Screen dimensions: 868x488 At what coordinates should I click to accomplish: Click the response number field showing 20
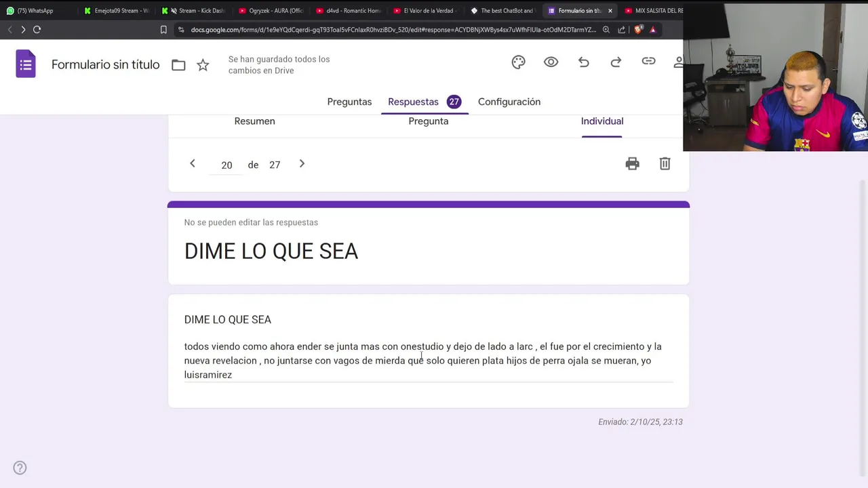226,165
